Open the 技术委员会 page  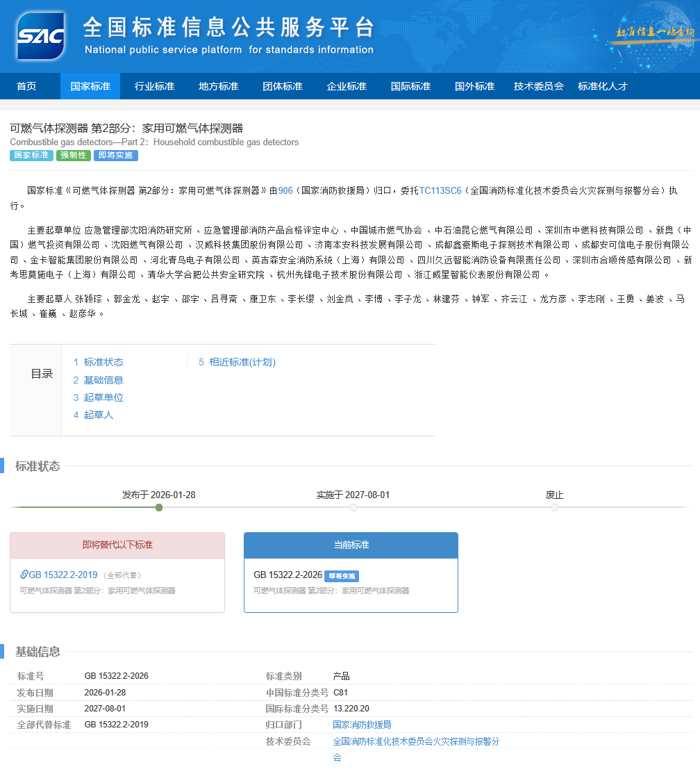(x=538, y=86)
